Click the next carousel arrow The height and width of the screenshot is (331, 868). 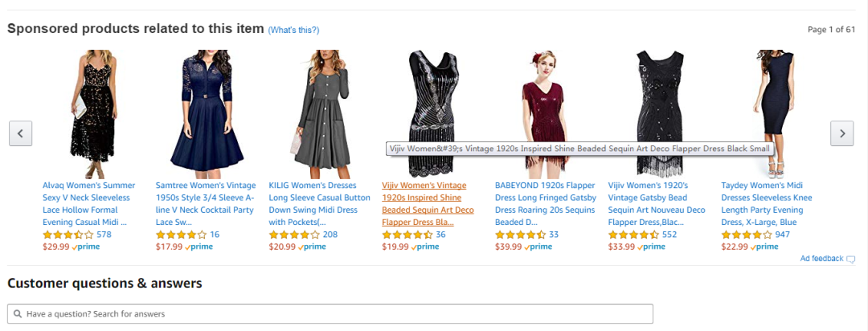[841, 133]
